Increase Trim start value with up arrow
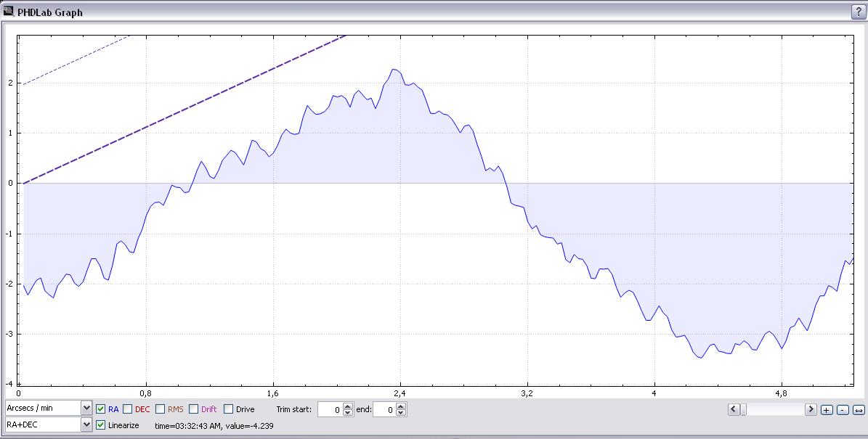868x439 pixels. point(348,406)
